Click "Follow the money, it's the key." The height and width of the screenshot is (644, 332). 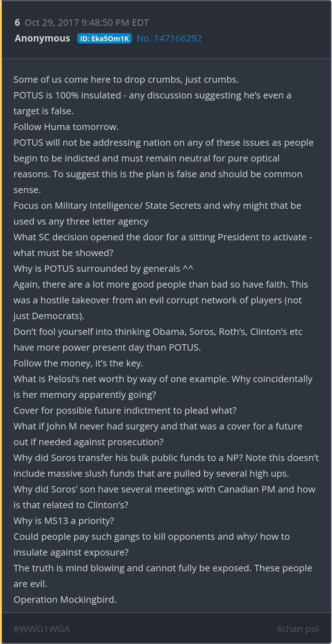[x=78, y=363]
